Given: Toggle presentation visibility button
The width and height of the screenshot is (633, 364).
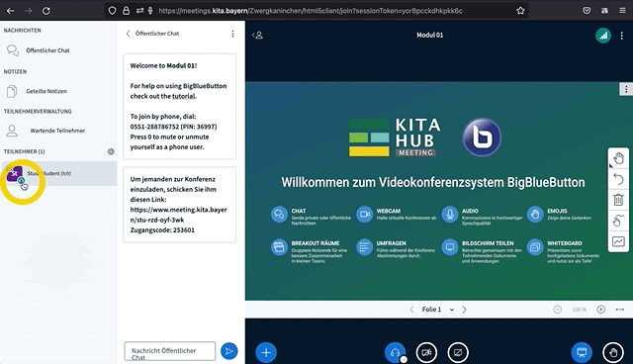Looking at the screenshot, I should (x=582, y=352).
